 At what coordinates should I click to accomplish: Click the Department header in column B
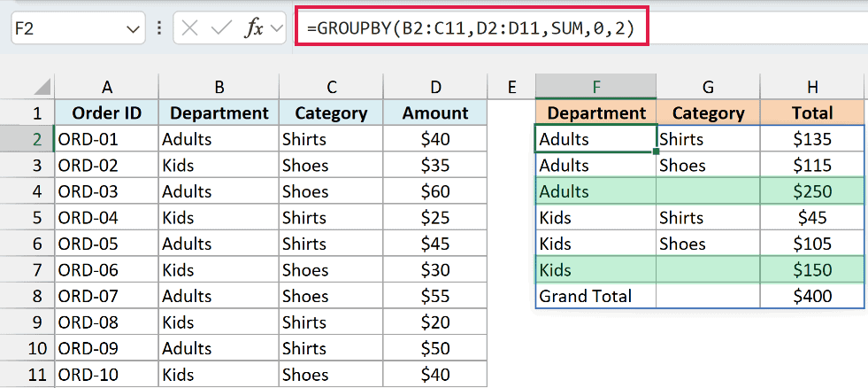[x=219, y=113]
